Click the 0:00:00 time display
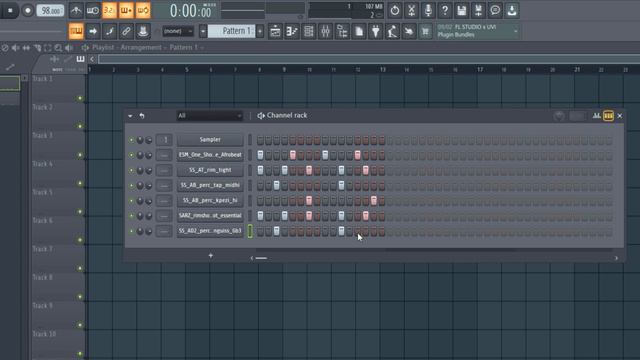Viewport: 640px width, 360px height. click(191, 11)
